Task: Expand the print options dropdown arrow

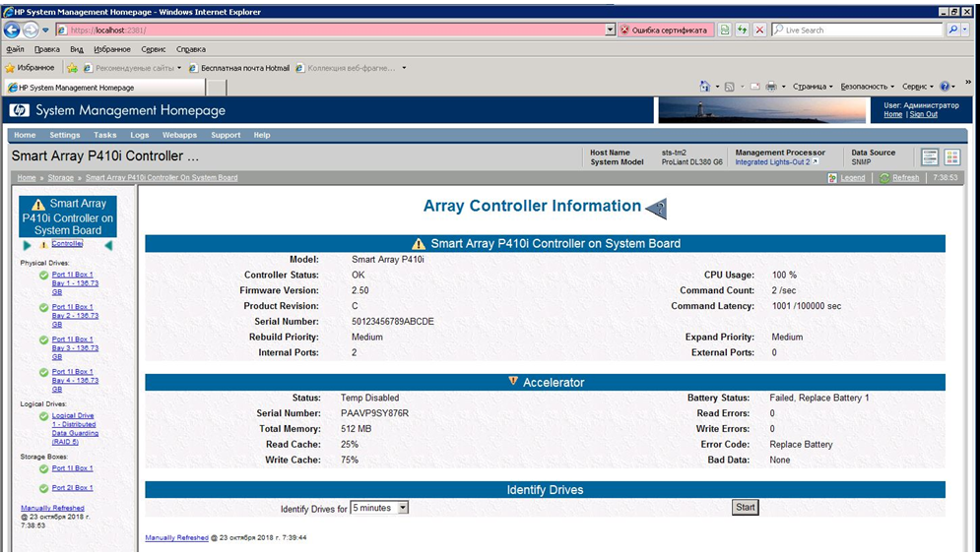Action: coord(784,87)
